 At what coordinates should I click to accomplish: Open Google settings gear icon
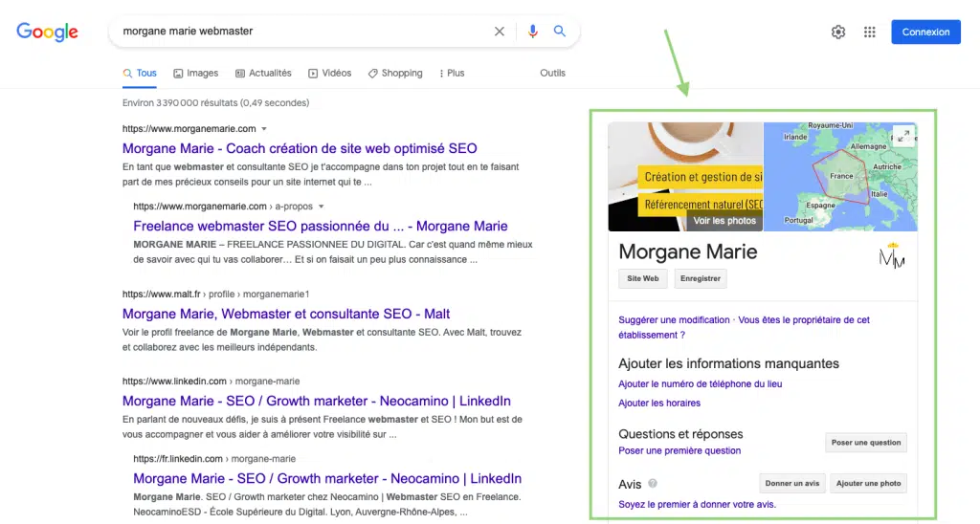[838, 32]
